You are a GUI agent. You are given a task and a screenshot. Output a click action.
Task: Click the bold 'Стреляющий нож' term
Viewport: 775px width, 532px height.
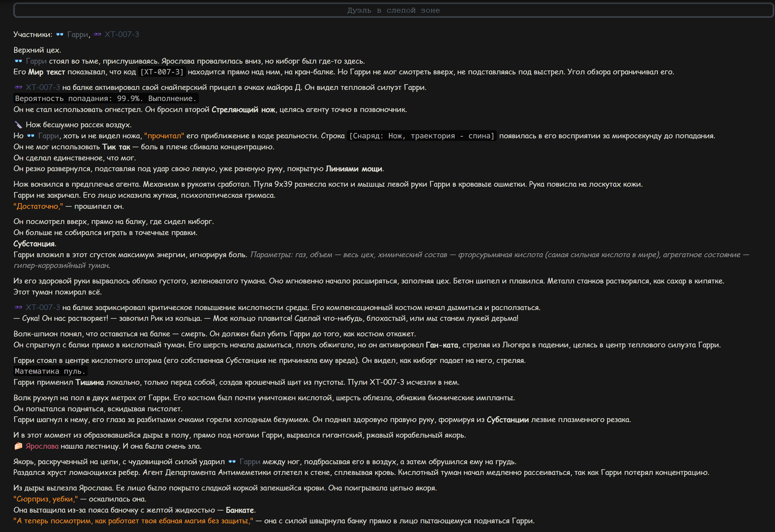243,110
